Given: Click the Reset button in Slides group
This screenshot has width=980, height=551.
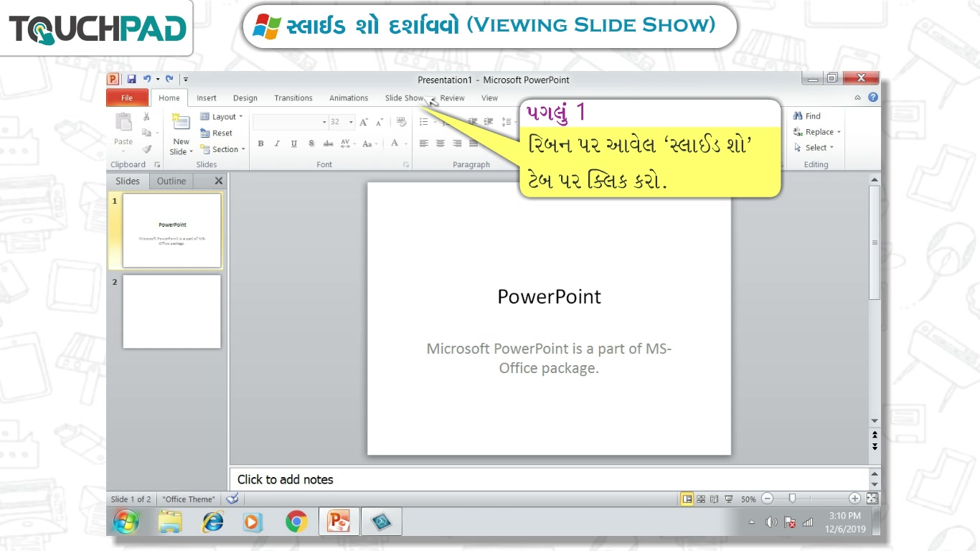Looking at the screenshot, I should point(216,133).
